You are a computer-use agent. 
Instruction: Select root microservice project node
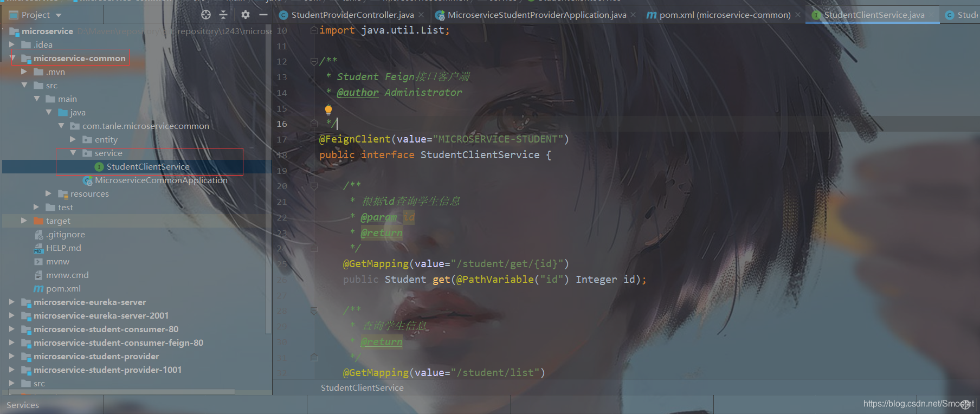47,31
